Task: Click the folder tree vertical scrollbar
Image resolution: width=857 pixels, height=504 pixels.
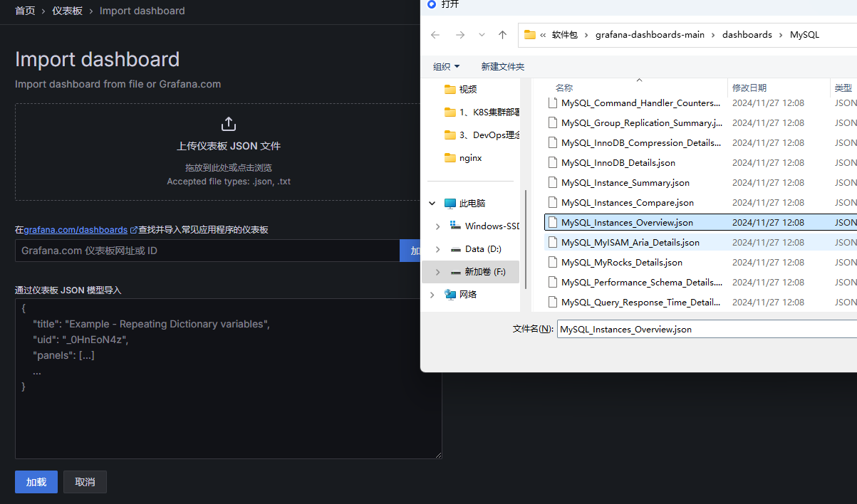Action: [526, 238]
